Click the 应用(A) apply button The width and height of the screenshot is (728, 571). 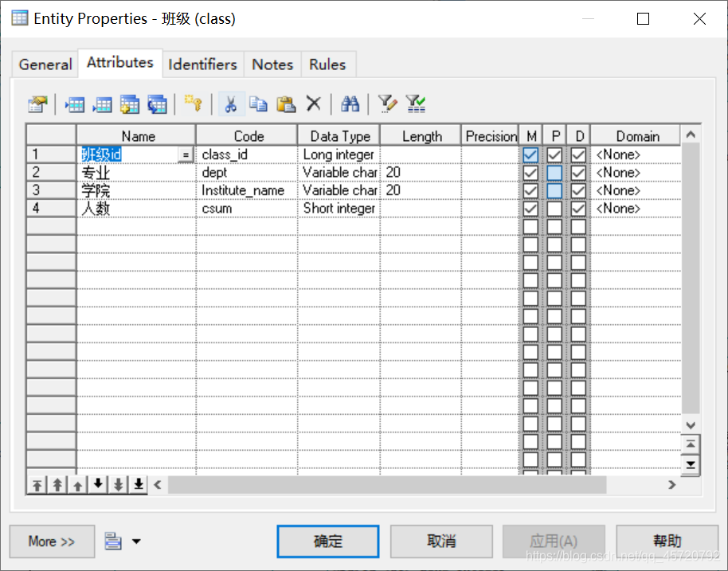click(x=554, y=542)
